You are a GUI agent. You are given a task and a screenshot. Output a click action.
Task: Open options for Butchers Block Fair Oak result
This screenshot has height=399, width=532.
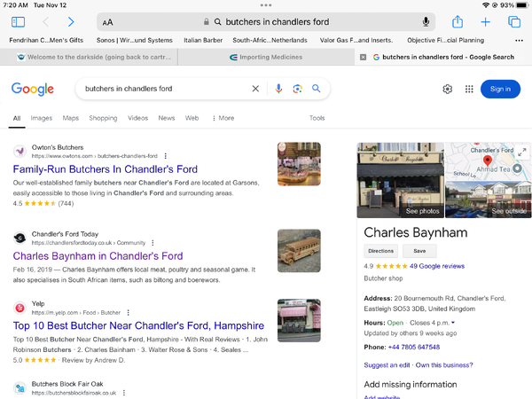[124, 393]
